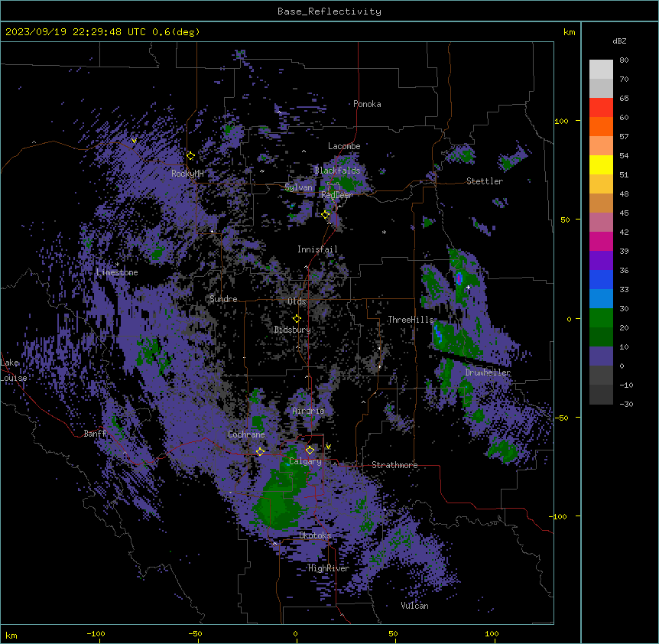The height and width of the screenshot is (644, 659).
Task: Click the magenta 39-42 dBZ legend swatch
Action: [x=601, y=241]
